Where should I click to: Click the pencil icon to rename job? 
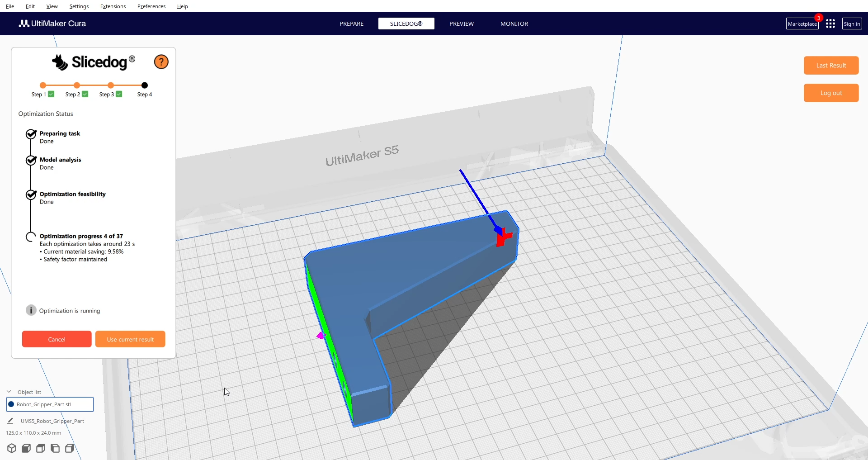10,421
